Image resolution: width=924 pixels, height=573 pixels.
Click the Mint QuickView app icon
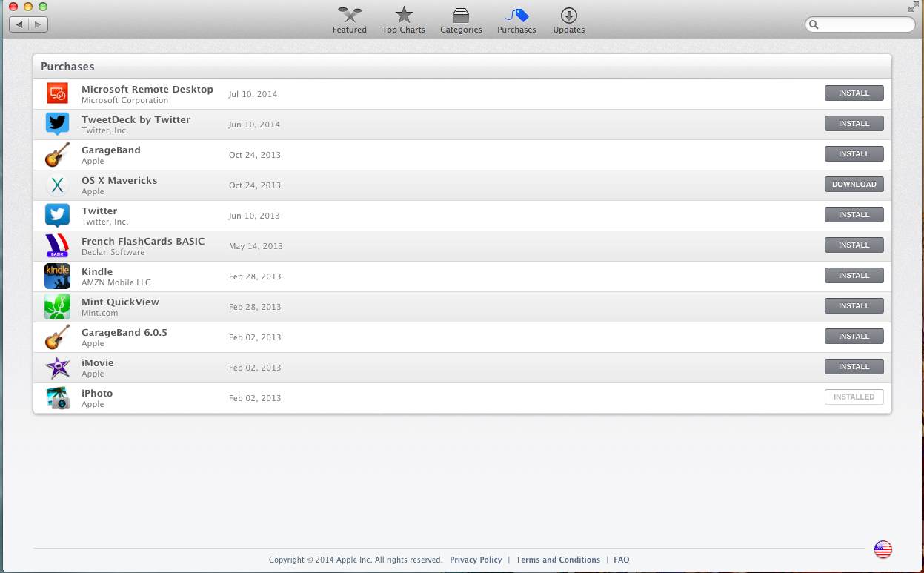pyautogui.click(x=57, y=306)
